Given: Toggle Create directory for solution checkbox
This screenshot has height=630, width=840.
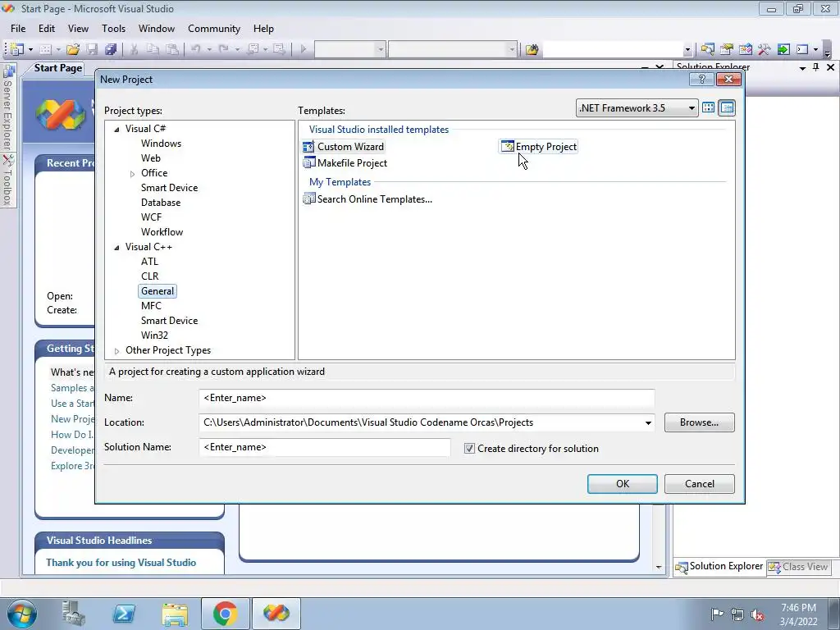Looking at the screenshot, I should coord(469,449).
